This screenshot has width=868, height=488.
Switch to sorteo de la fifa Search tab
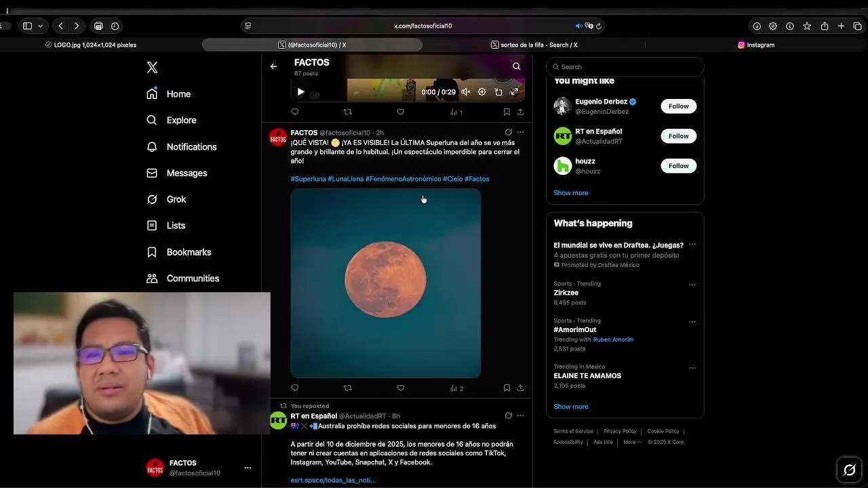click(534, 45)
